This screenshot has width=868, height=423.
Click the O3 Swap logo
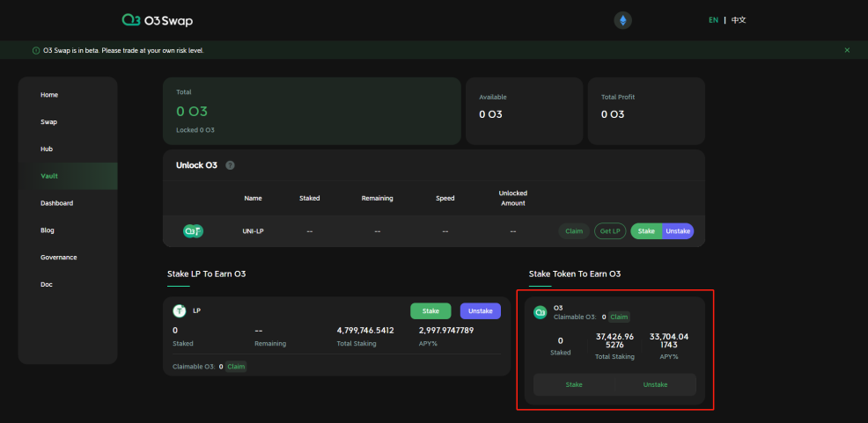(158, 20)
